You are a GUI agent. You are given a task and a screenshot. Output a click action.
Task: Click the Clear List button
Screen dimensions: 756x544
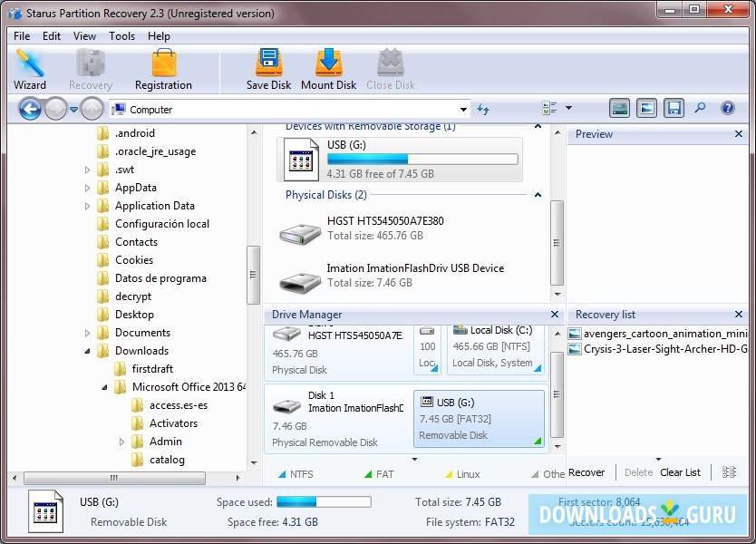[x=680, y=472]
